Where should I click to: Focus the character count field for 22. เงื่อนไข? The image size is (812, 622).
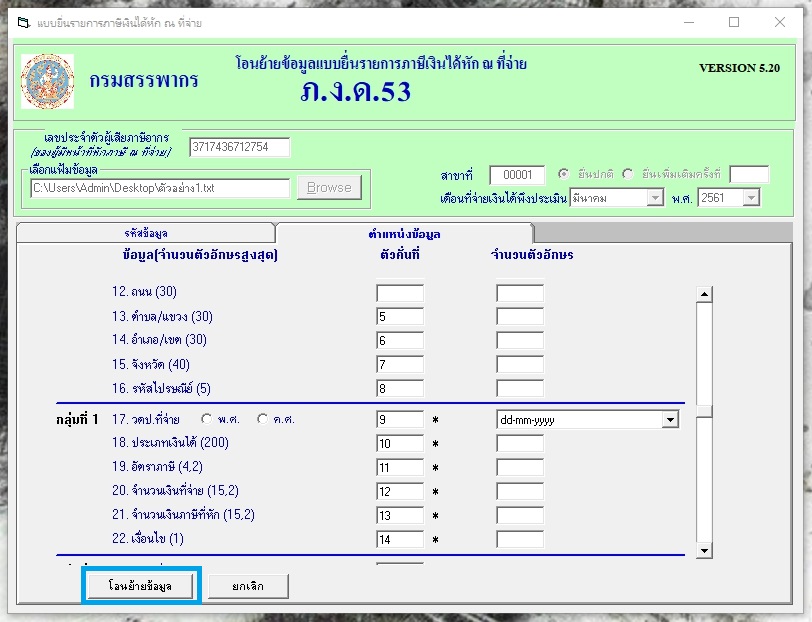point(520,539)
